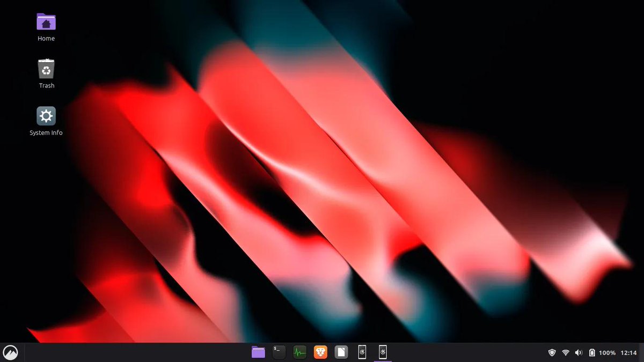Open the text editor document icon
The height and width of the screenshot is (362, 644).
click(x=341, y=352)
